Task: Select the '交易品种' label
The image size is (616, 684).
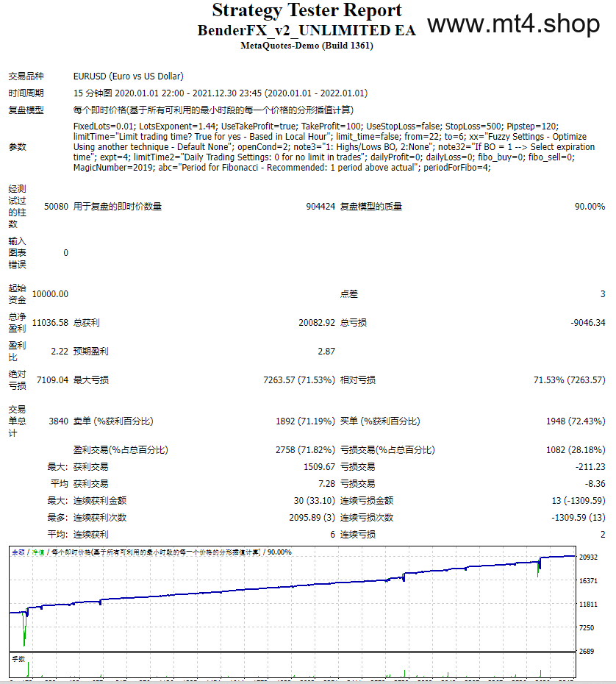Action: [x=26, y=76]
